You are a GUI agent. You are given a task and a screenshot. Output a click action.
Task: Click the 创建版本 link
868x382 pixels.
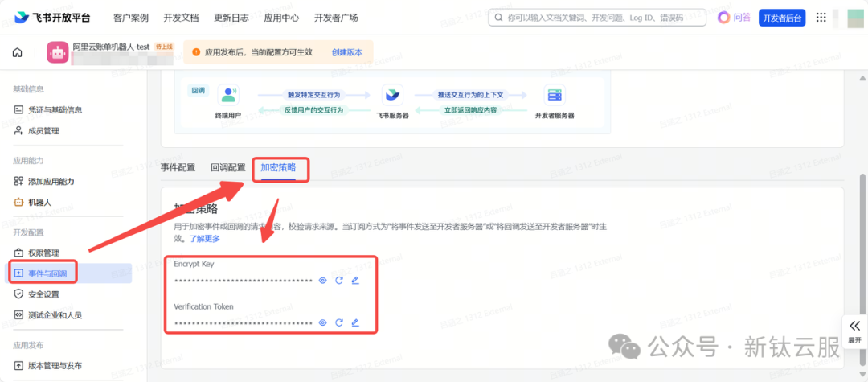click(x=347, y=52)
